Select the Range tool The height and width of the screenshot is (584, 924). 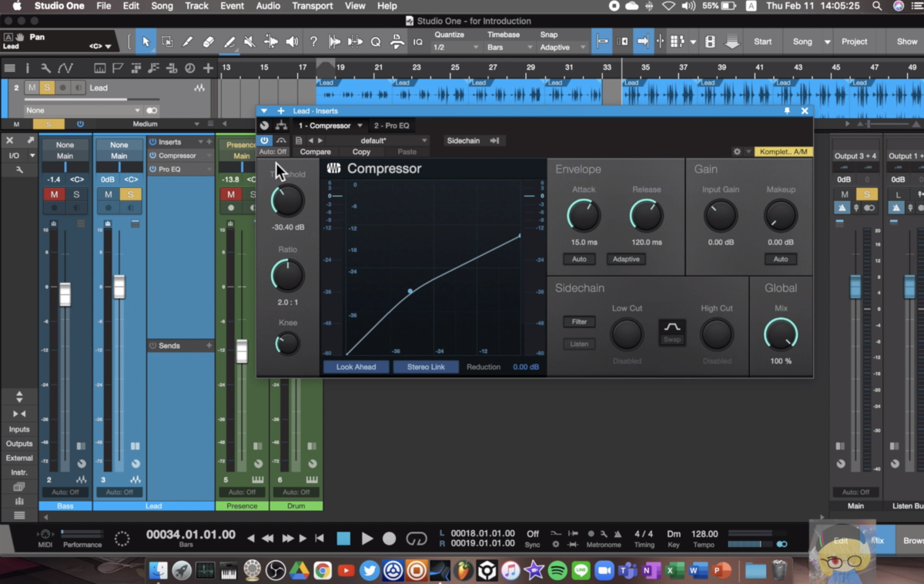coord(166,42)
